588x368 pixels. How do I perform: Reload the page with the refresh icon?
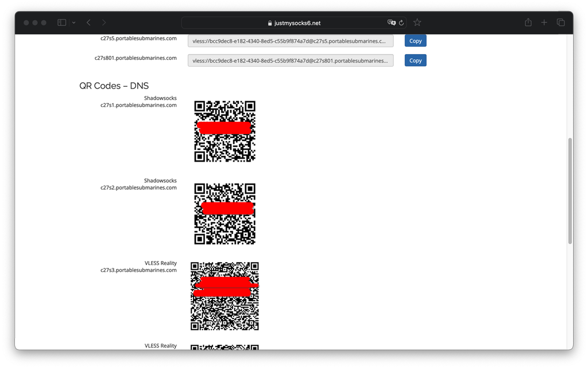[401, 22]
